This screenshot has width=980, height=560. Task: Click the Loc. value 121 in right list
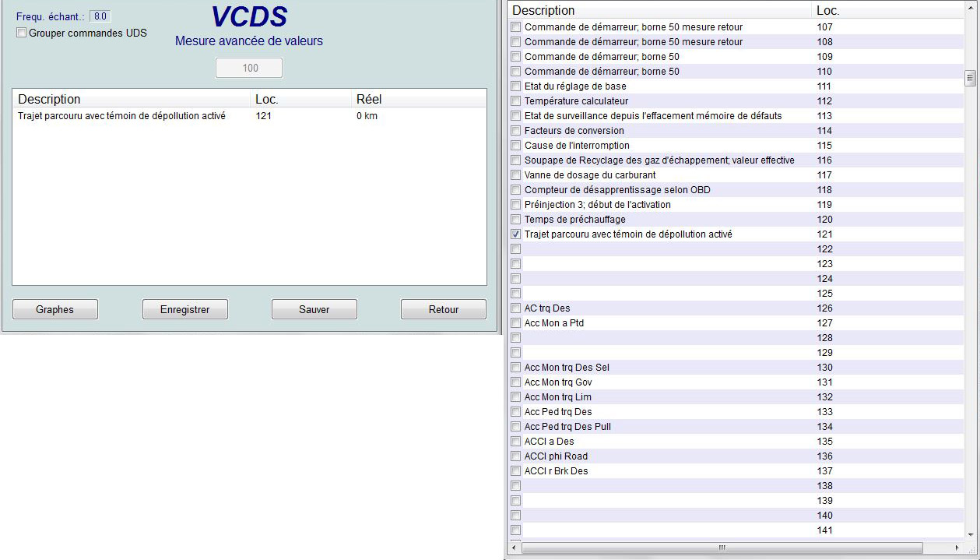click(824, 234)
